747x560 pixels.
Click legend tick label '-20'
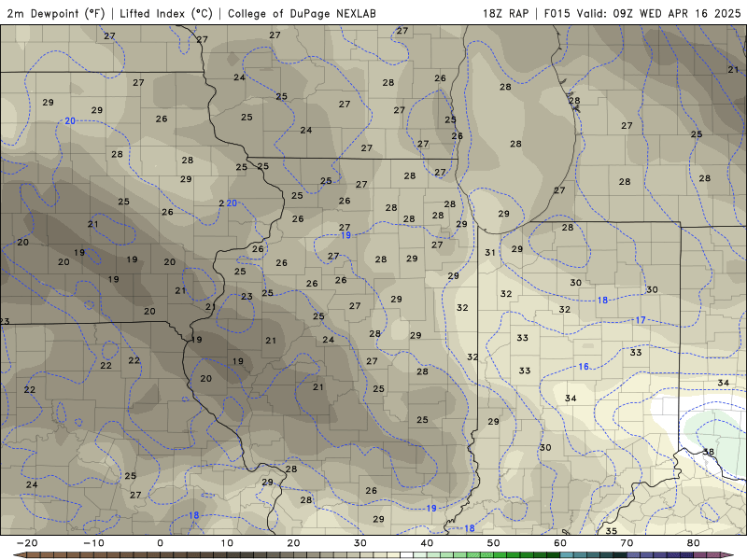[x=27, y=543]
